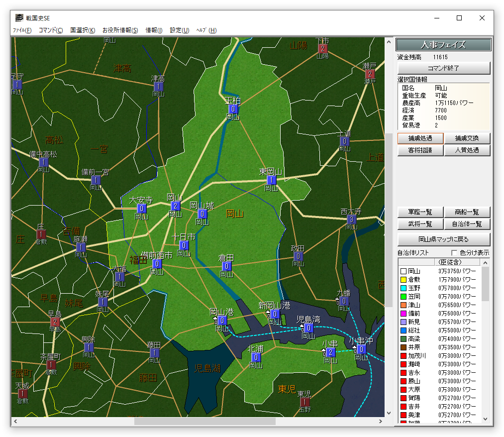504x437 pixels.
Task: Click the 東岡山 marker on the map
Action: pyautogui.click(x=271, y=180)
